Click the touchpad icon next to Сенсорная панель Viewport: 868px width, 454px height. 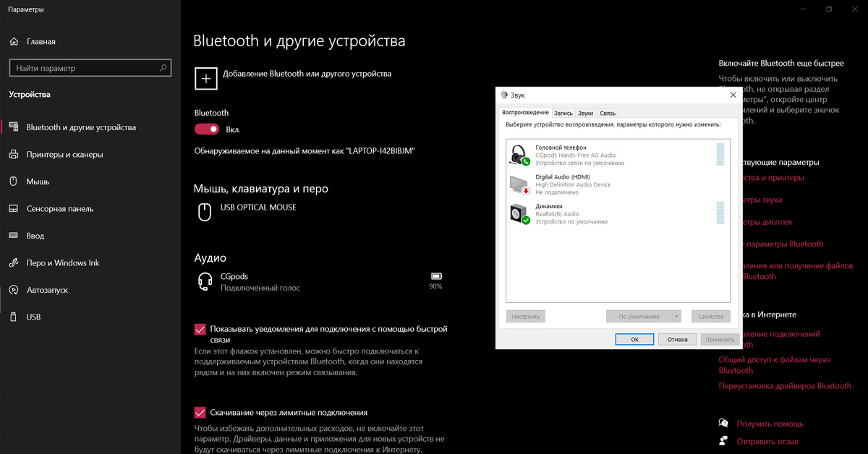13,208
